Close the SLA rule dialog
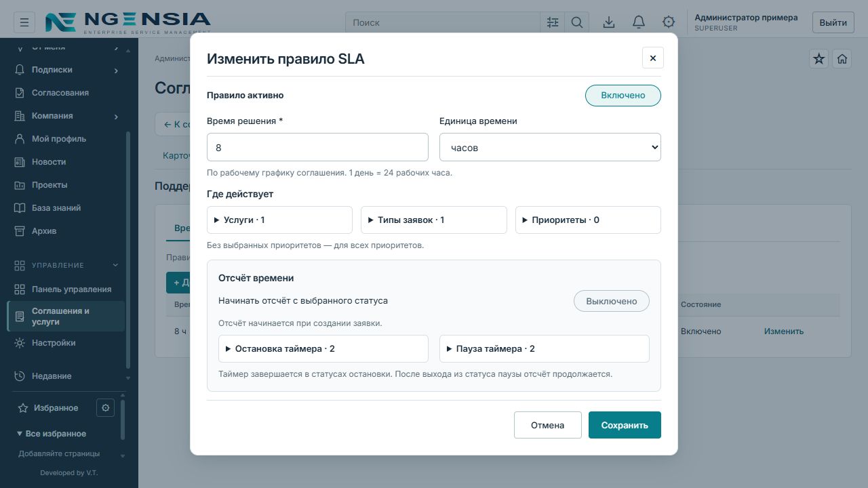Image resolution: width=868 pixels, height=488 pixels. click(653, 58)
